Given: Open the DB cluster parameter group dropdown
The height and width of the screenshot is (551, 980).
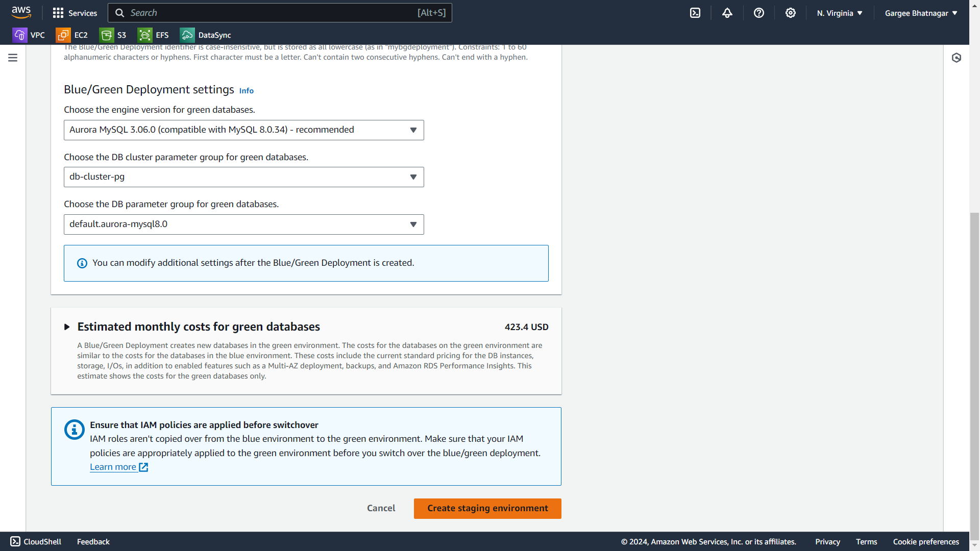Looking at the screenshot, I should [x=243, y=177].
